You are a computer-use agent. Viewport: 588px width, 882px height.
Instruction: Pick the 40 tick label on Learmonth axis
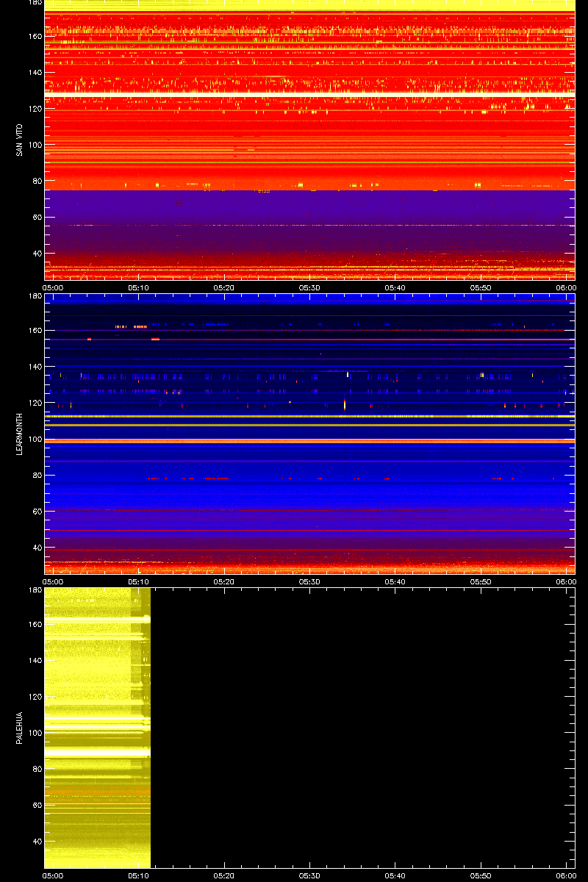[37, 548]
